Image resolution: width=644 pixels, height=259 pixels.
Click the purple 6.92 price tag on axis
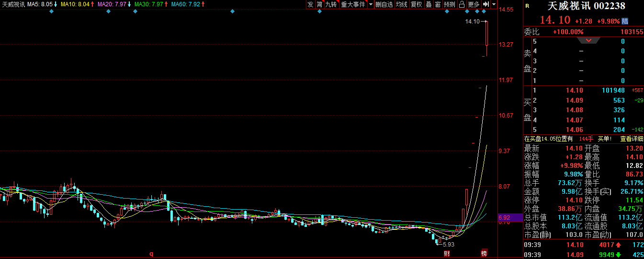(x=511, y=217)
